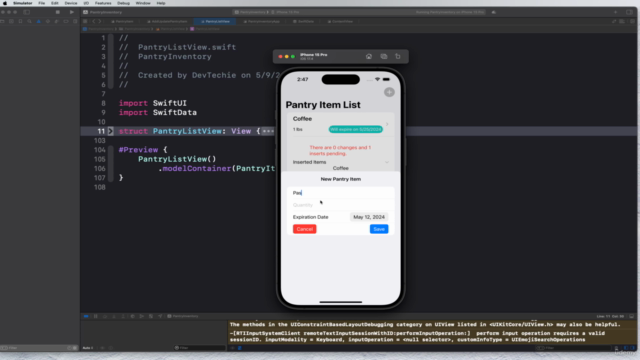
Task: Select the PantryListView editor tab
Action: 215,21
